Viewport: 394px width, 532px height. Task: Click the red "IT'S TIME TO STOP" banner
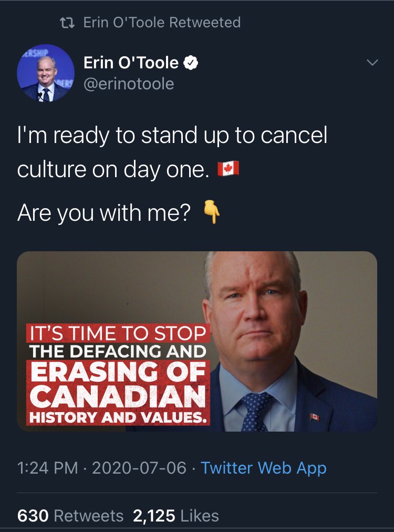pos(118,333)
